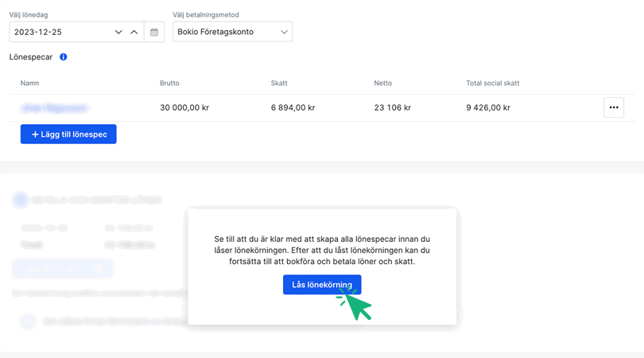Click the Brutto column header
644x358 pixels.
coord(170,84)
